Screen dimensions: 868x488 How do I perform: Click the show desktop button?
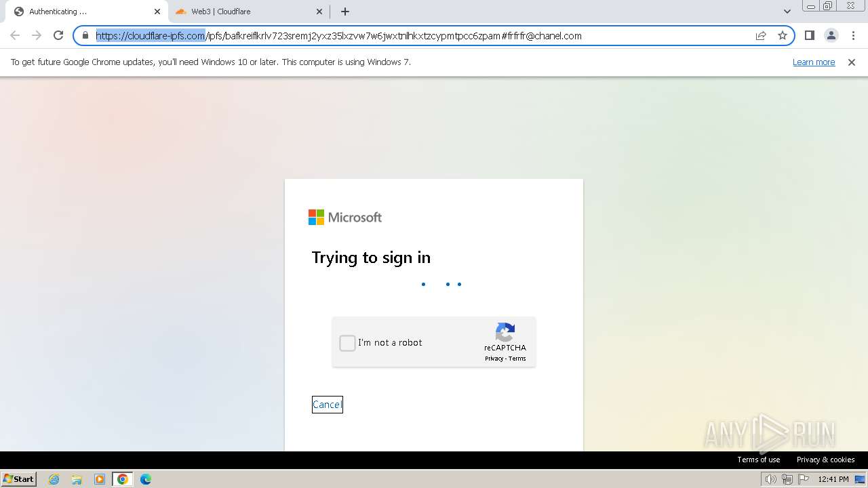tap(861, 479)
